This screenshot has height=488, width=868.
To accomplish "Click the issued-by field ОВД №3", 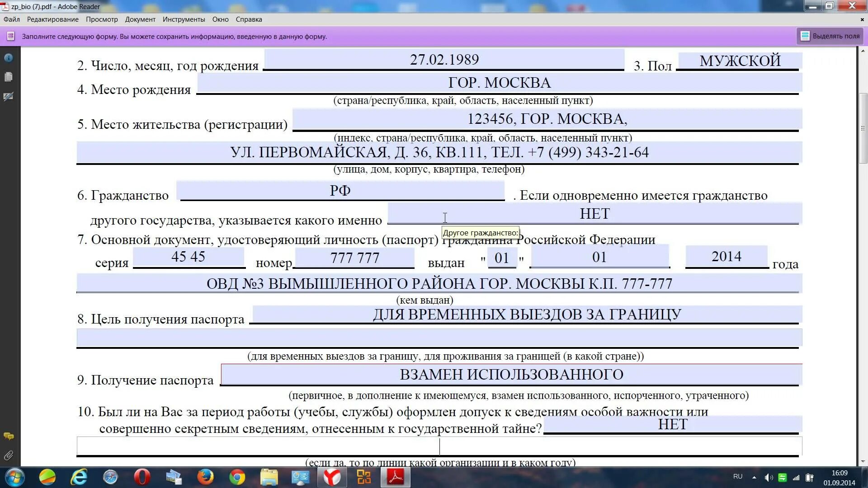I will pos(439,283).
